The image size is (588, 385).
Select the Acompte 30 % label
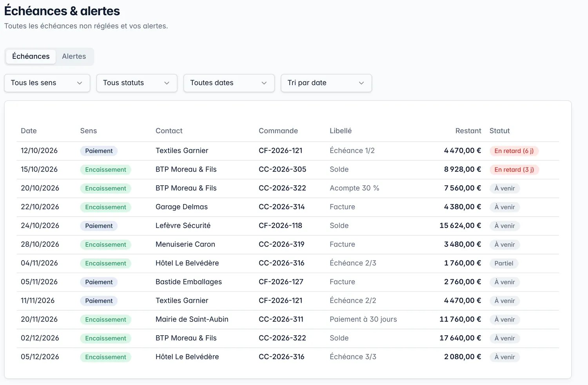(x=354, y=188)
